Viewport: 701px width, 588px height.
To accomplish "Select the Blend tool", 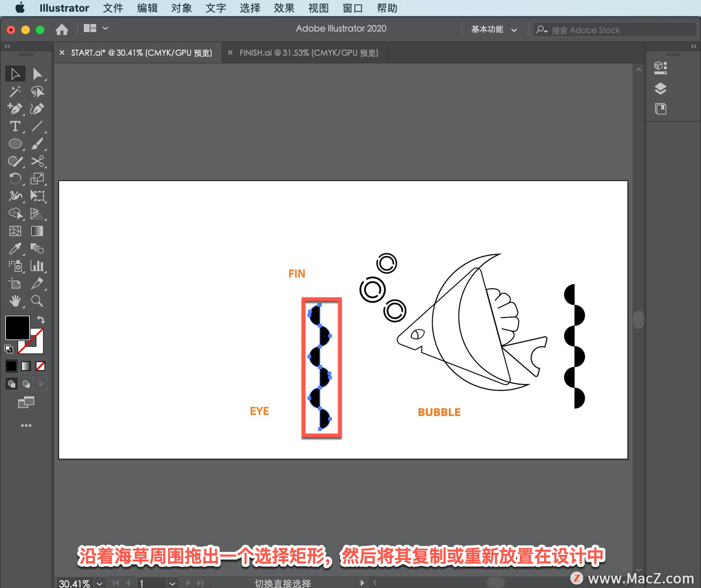I will (x=37, y=249).
